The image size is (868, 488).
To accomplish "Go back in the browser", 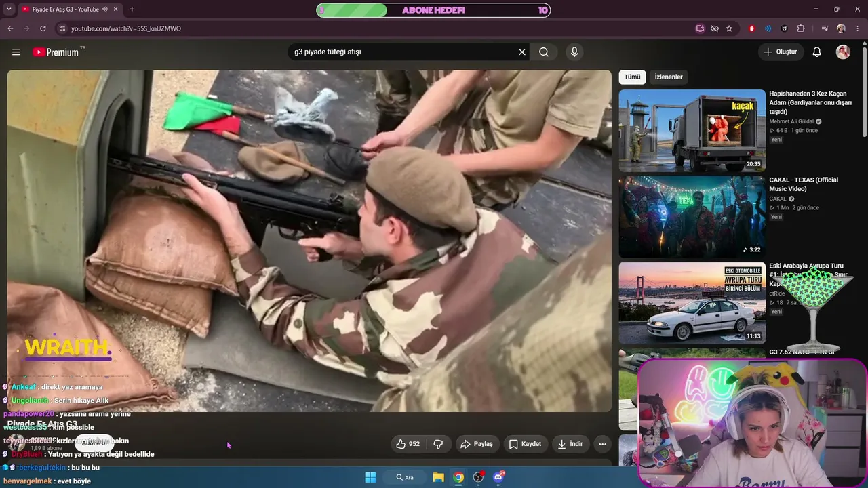I will pyautogui.click(x=10, y=28).
